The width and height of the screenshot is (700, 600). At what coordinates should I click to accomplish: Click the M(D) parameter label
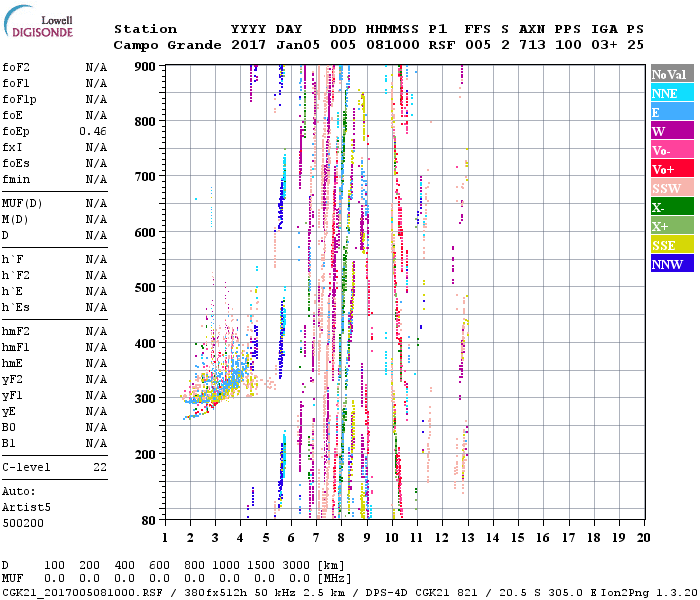[x=15, y=220]
